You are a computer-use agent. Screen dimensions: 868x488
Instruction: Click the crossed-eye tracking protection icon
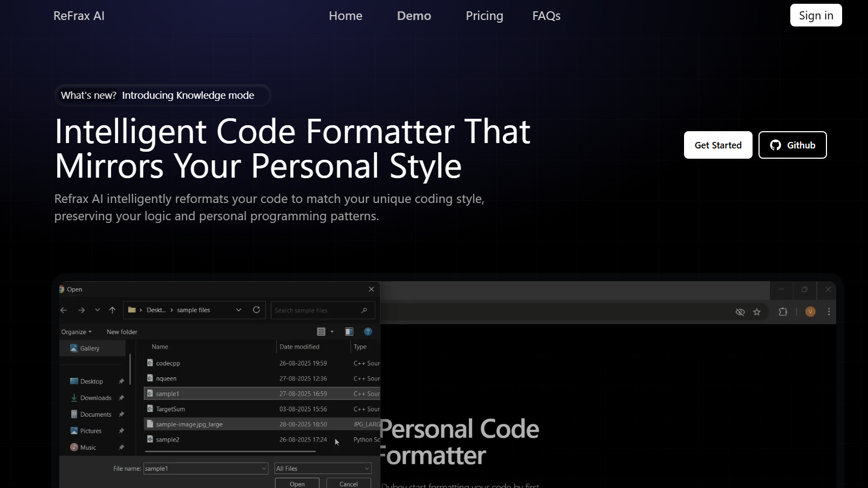coord(740,312)
